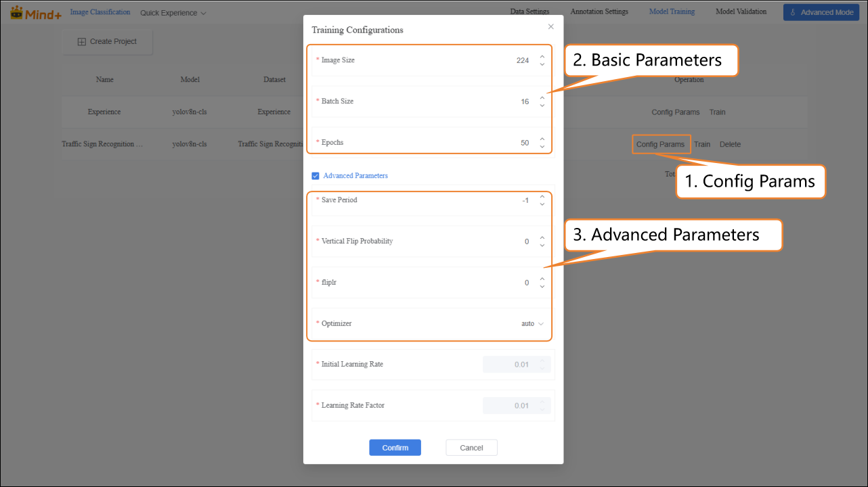
Task: Open the Annotation Settings tab
Action: 599,11
